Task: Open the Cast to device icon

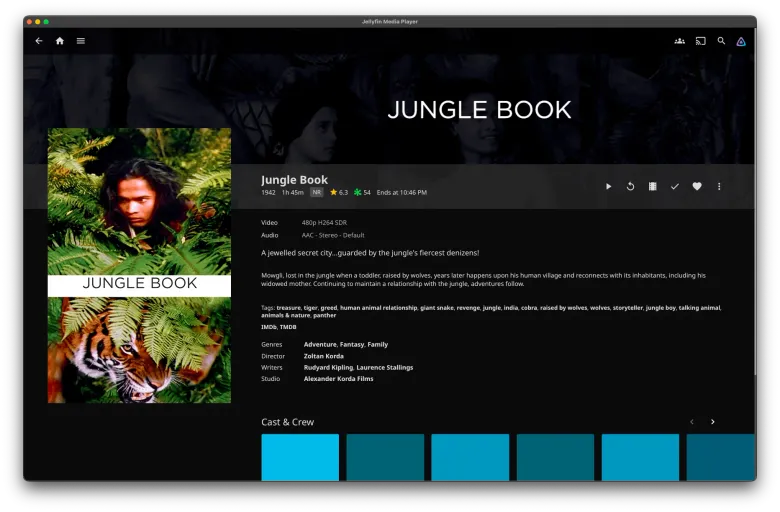Action: tap(700, 41)
